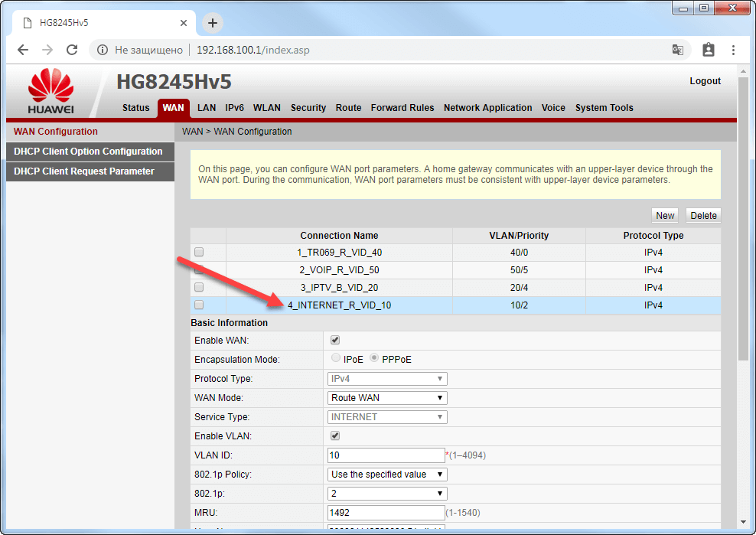This screenshot has width=756, height=535.
Task: Open the 802.1p priority value dropdown
Action: 386,494
